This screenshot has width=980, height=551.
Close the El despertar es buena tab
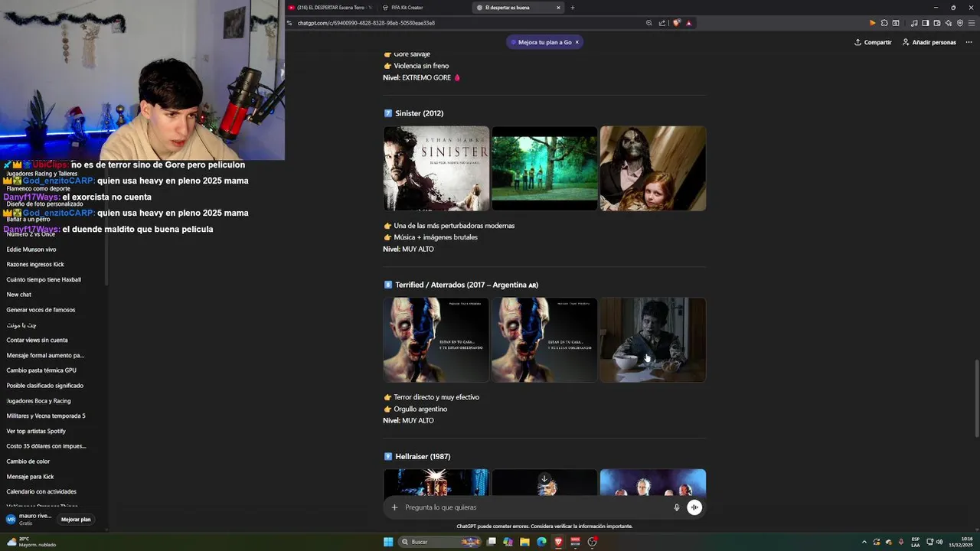pyautogui.click(x=558, y=8)
